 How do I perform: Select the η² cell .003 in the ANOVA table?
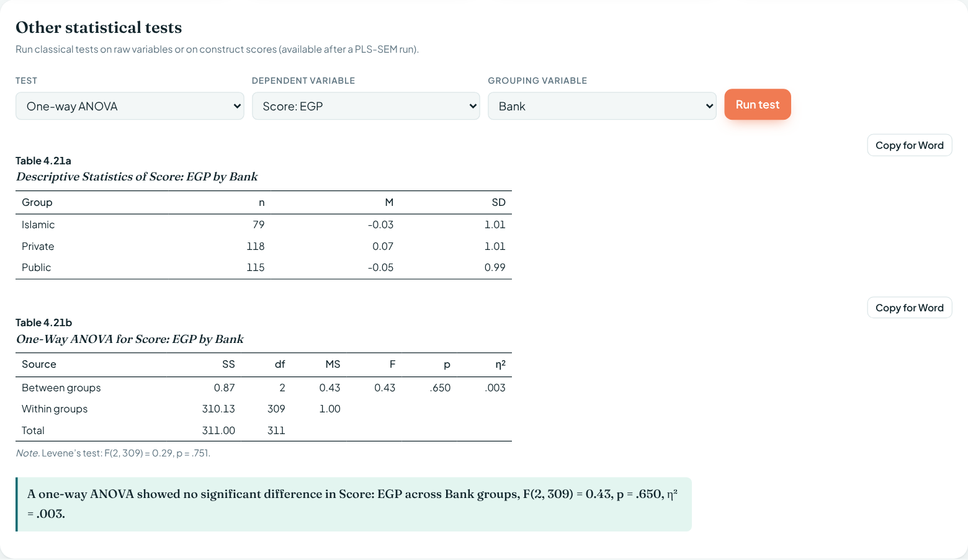pos(495,388)
